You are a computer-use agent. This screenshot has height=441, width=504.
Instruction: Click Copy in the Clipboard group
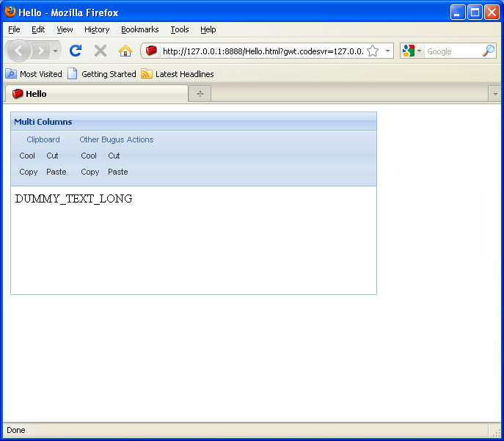tap(29, 172)
